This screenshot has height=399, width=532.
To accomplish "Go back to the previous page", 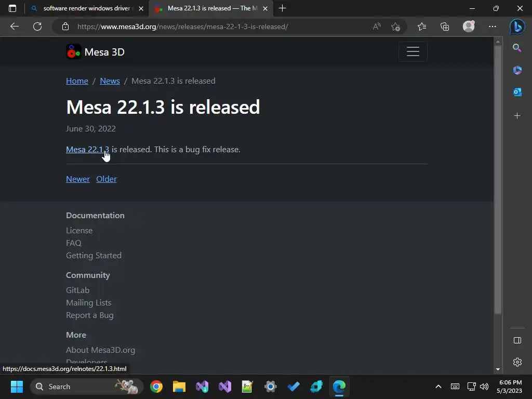I will (14, 26).
